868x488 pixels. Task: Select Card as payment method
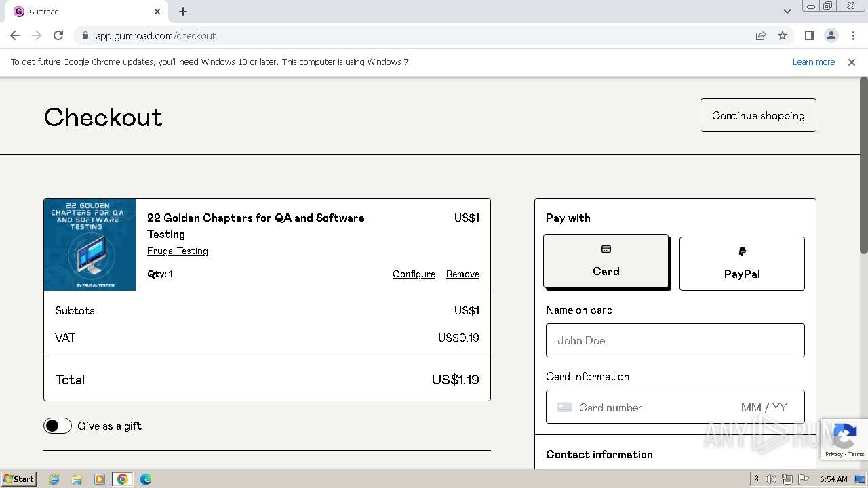pos(606,261)
